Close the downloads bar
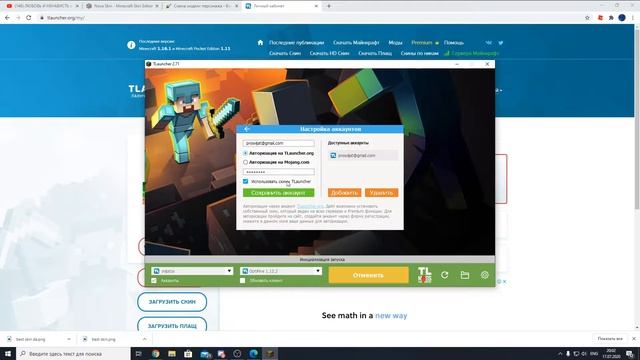Viewport: 640px width, 360px height. pos(634,339)
